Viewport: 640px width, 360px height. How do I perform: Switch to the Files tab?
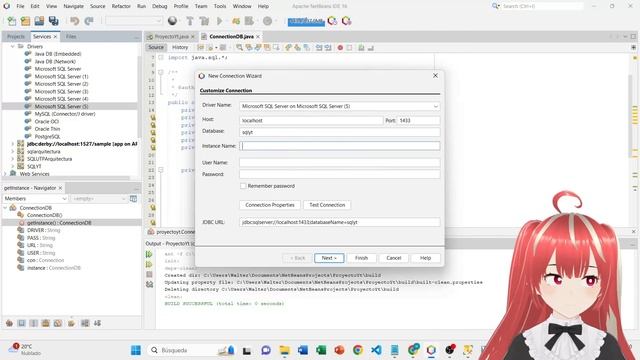pyautogui.click(x=71, y=36)
